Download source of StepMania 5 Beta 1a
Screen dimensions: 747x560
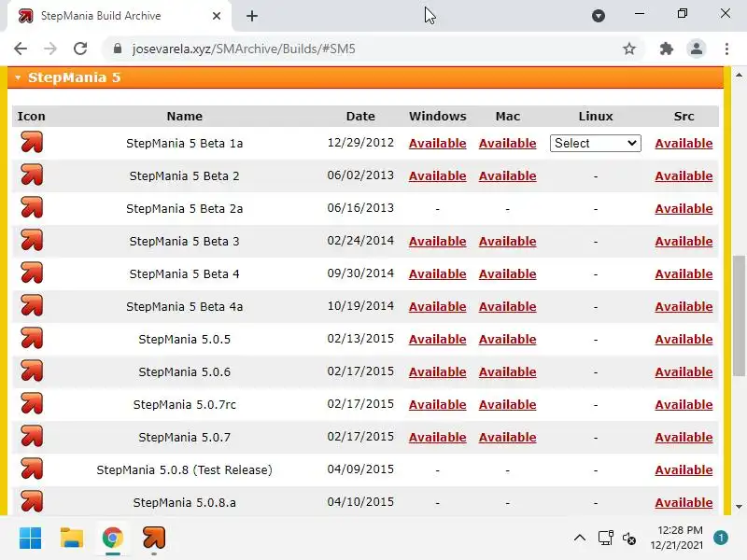pyautogui.click(x=684, y=144)
